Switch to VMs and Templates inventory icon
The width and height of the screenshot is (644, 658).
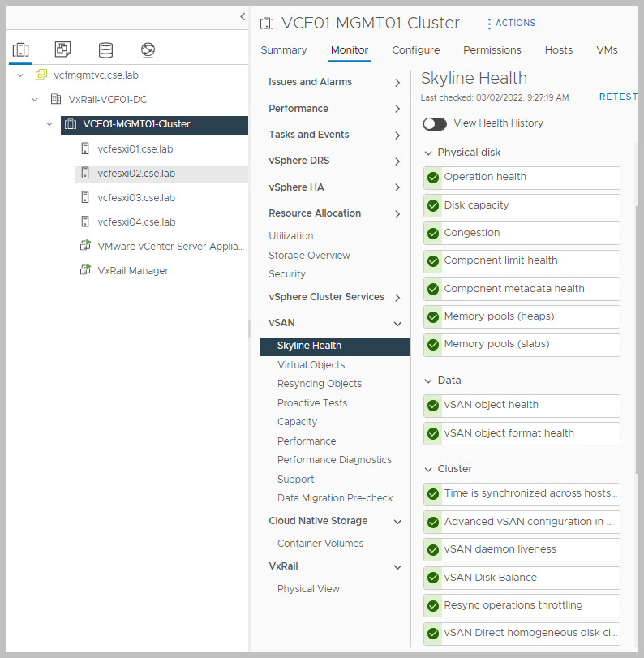(62, 50)
